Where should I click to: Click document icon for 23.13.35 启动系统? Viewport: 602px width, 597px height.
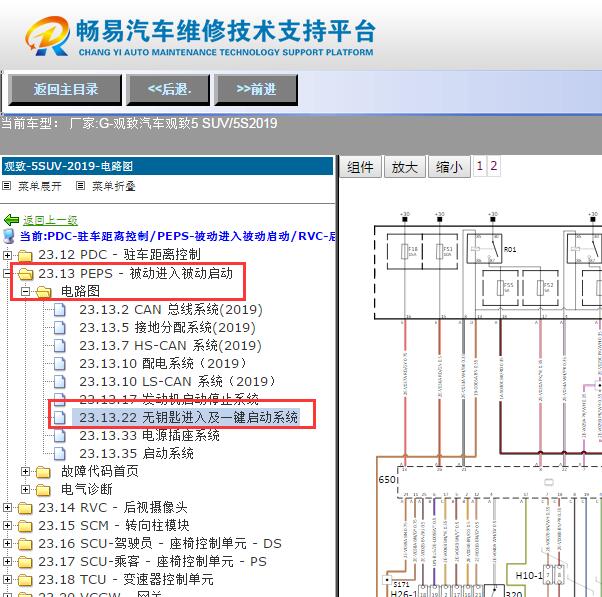[60, 454]
